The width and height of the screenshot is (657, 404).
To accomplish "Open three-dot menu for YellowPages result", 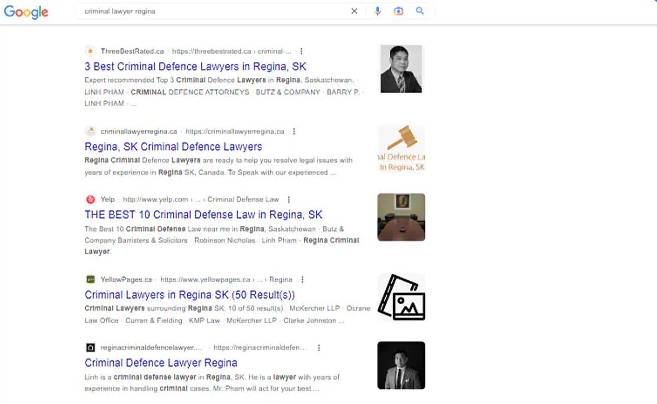I will click(302, 279).
